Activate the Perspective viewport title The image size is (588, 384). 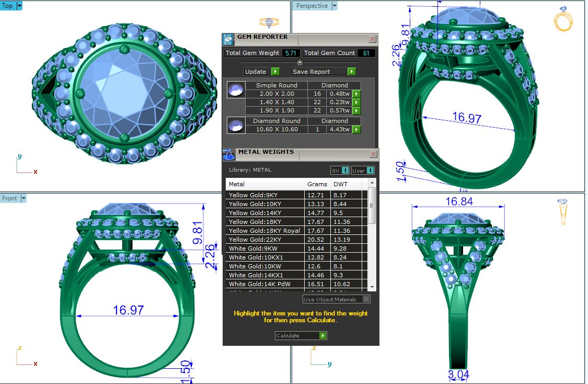coord(312,6)
